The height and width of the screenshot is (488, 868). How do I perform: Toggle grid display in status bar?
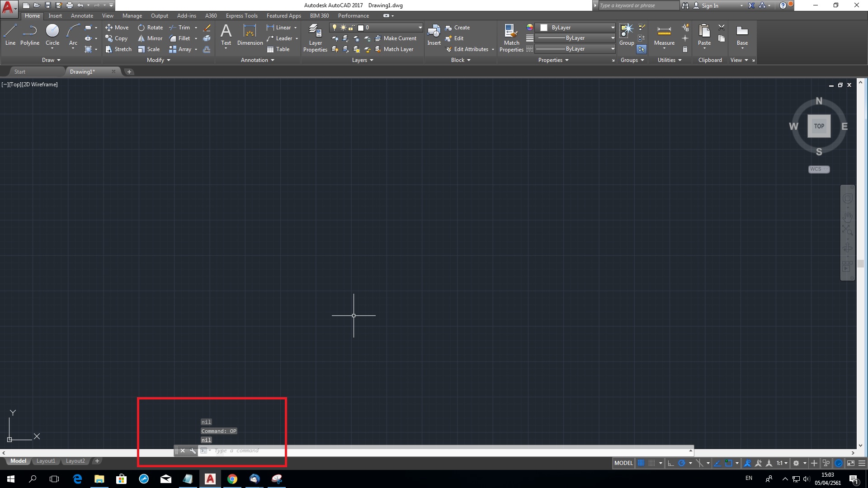(x=641, y=463)
